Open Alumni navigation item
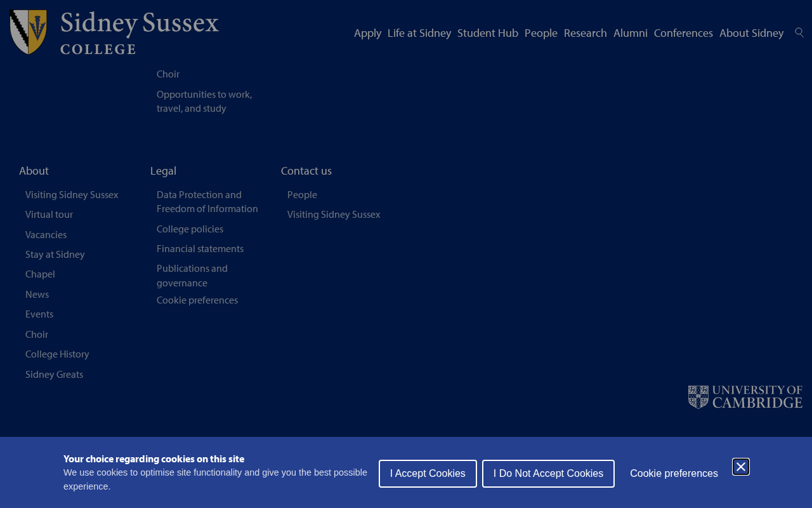This screenshot has width=812, height=508. coord(631,33)
